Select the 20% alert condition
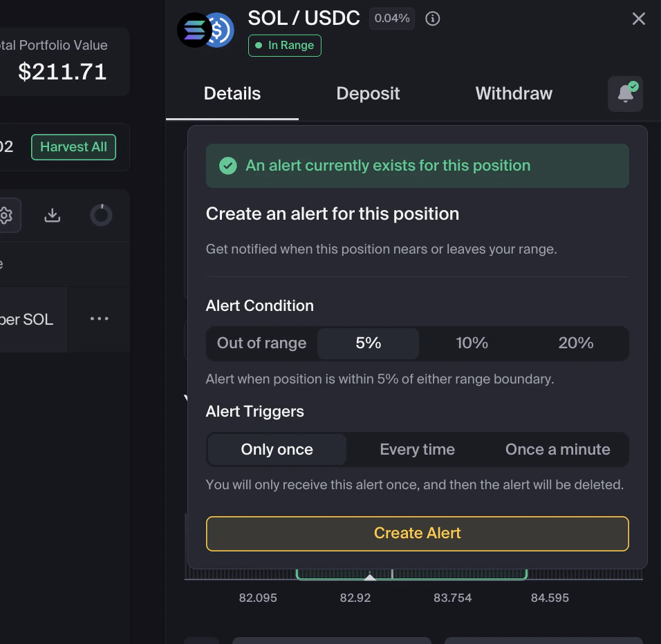The width and height of the screenshot is (661, 644). pos(576,343)
